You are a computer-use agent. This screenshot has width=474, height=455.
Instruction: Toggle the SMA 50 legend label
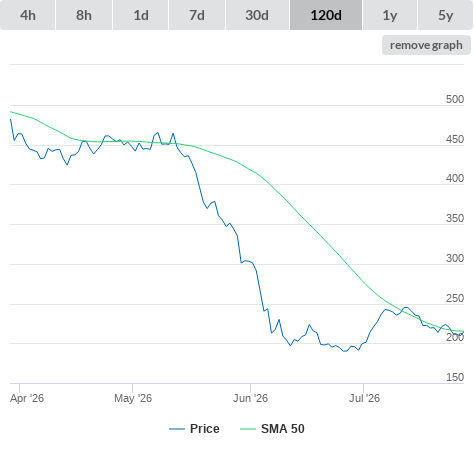(x=283, y=429)
